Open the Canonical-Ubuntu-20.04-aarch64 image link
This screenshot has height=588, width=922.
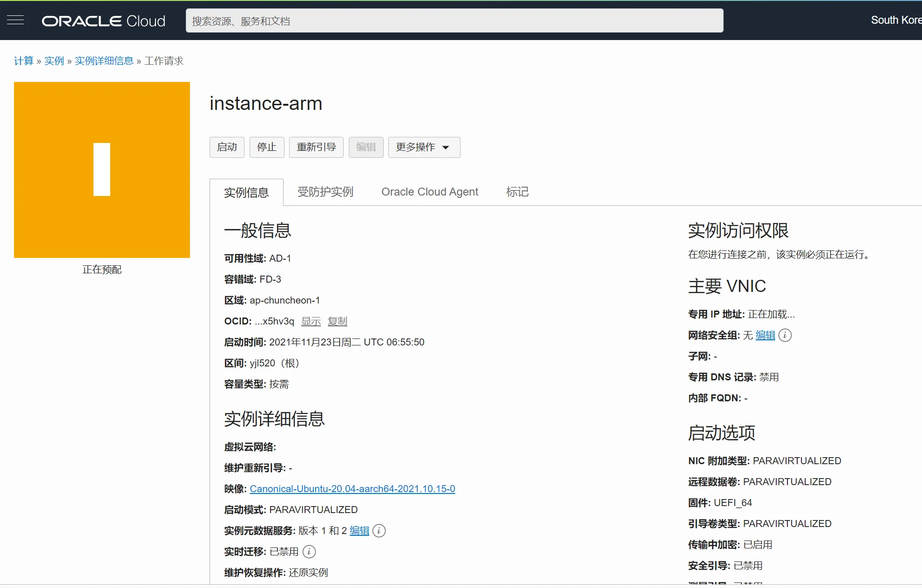tap(353, 489)
